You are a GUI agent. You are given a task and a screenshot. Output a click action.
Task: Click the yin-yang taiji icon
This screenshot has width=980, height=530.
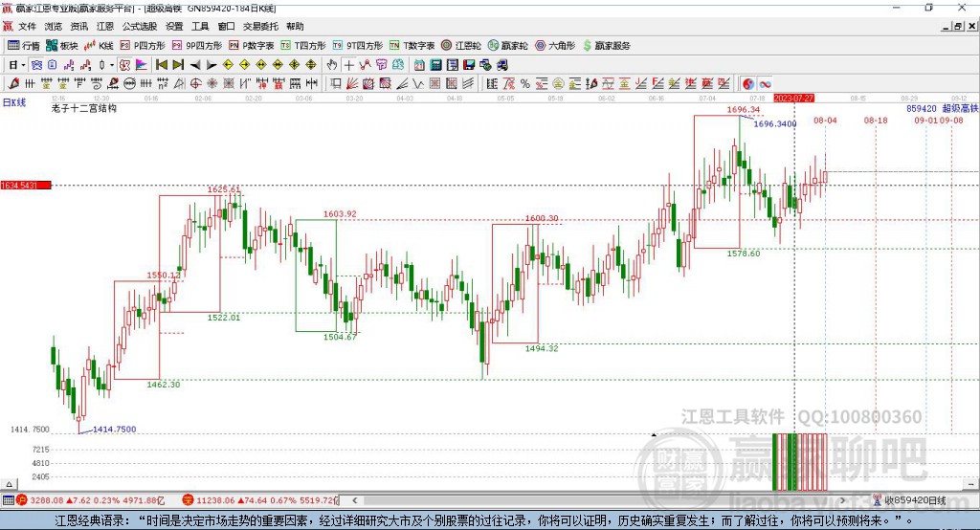748,84
